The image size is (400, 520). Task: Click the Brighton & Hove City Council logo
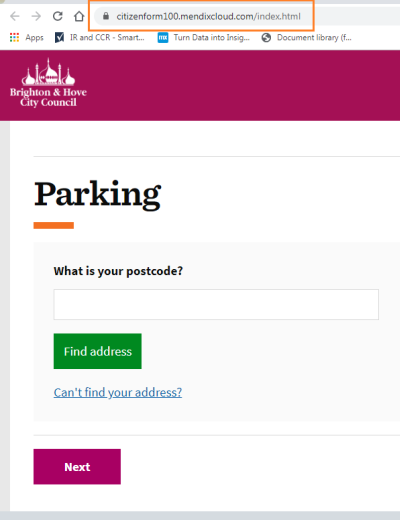click(x=48, y=83)
